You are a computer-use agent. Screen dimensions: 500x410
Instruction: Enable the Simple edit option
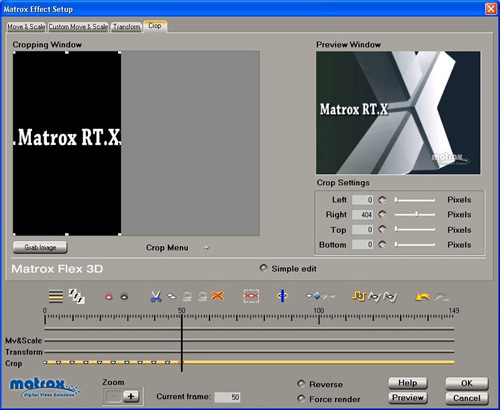264,268
